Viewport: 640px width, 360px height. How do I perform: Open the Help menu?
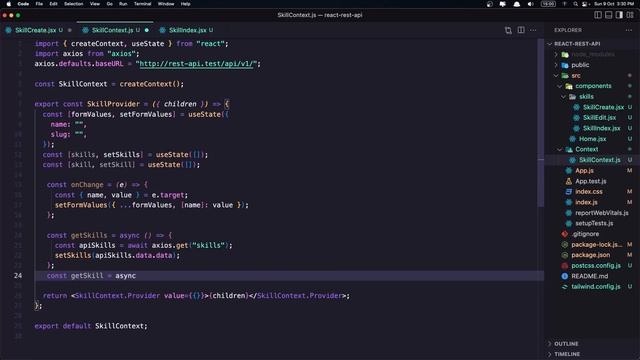185,4
